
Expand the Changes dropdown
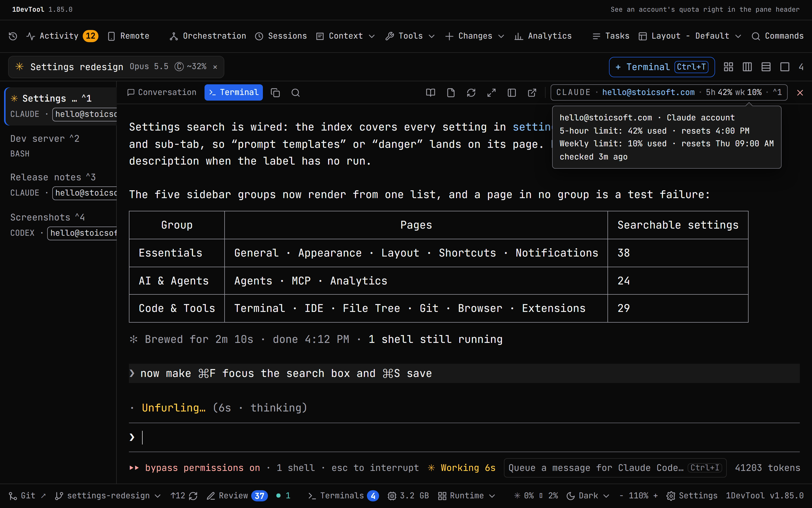click(475, 36)
